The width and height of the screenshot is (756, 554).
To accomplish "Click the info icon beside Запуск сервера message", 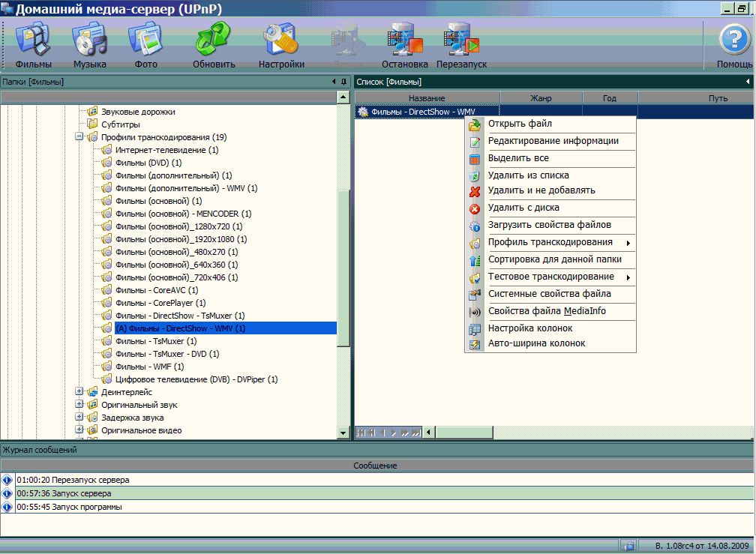I will click(7, 493).
